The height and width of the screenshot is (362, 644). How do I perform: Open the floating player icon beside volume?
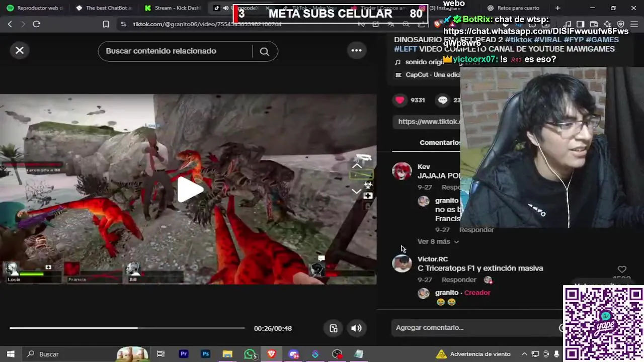pyautogui.click(x=334, y=328)
